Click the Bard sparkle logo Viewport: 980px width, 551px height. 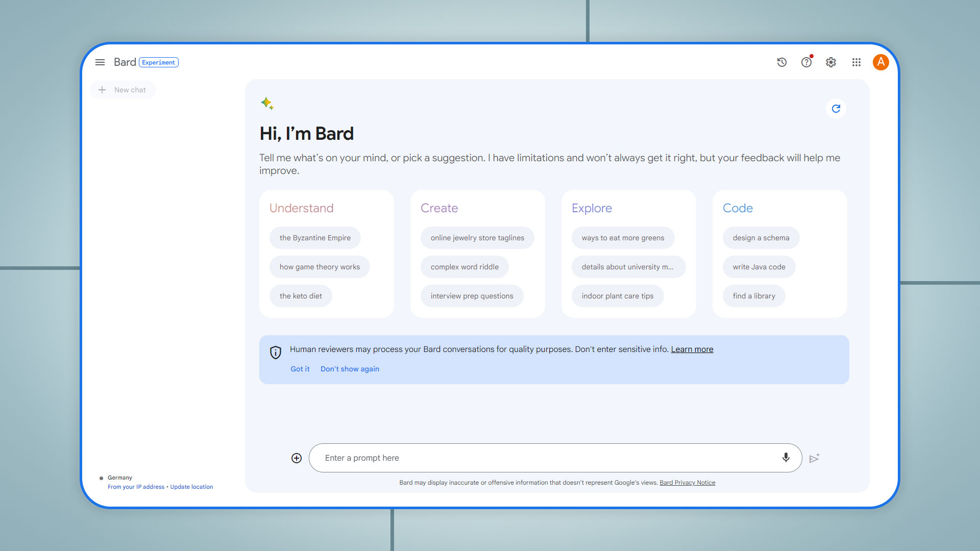[267, 104]
